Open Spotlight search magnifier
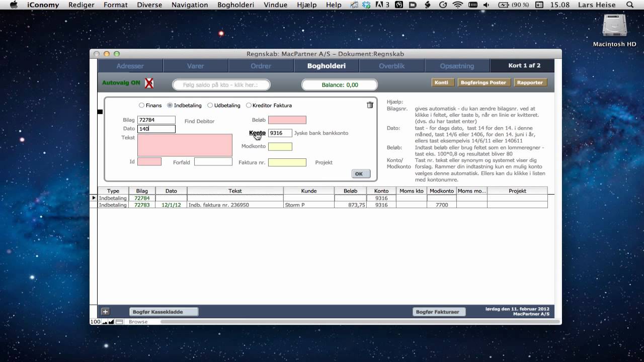Image resolution: width=644 pixels, height=362 pixels. pos(630,5)
